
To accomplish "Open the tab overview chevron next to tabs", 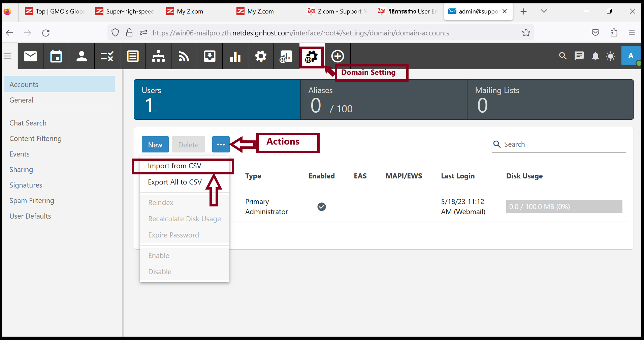I will pos(544,11).
